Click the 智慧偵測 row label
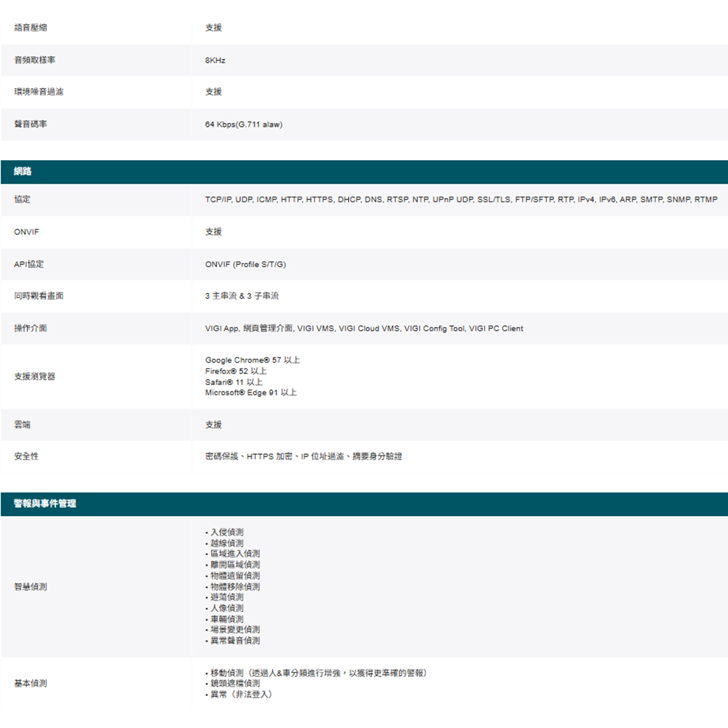 click(x=31, y=587)
